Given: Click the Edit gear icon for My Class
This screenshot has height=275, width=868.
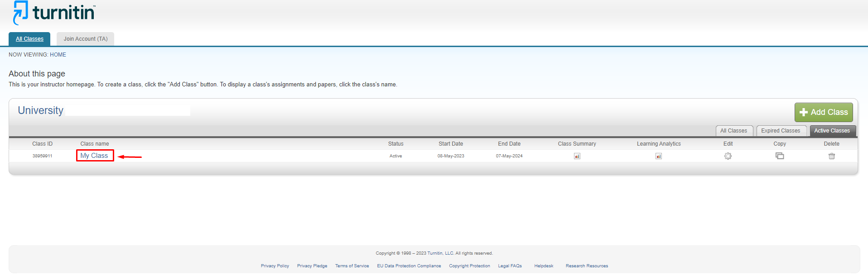Looking at the screenshot, I should 728,156.
